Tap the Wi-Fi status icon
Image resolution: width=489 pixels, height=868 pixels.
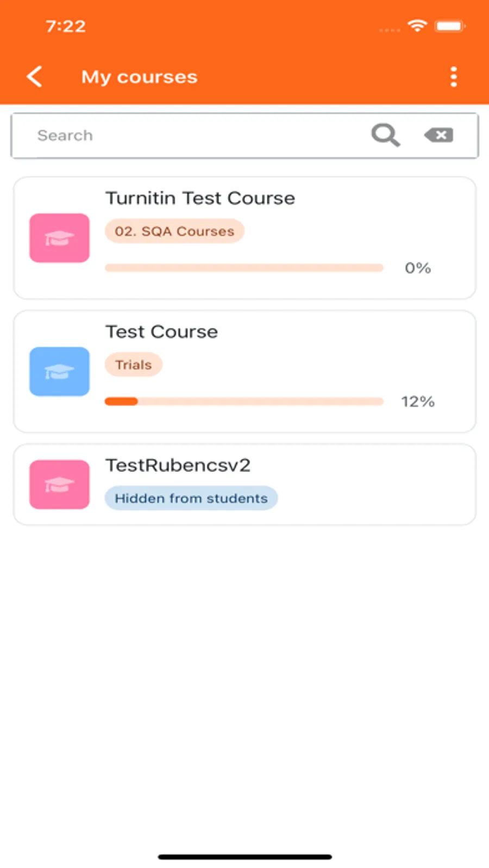[417, 26]
